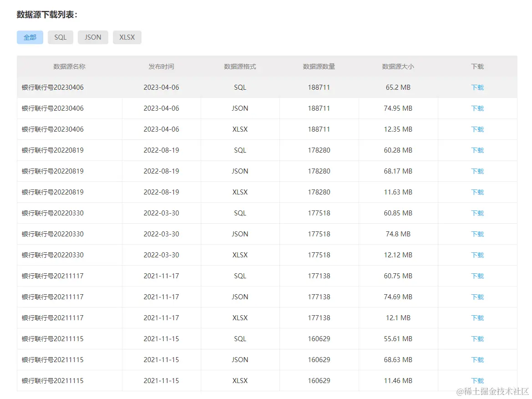Click the 下载 column header
The image size is (532, 399).
pyautogui.click(x=477, y=66)
